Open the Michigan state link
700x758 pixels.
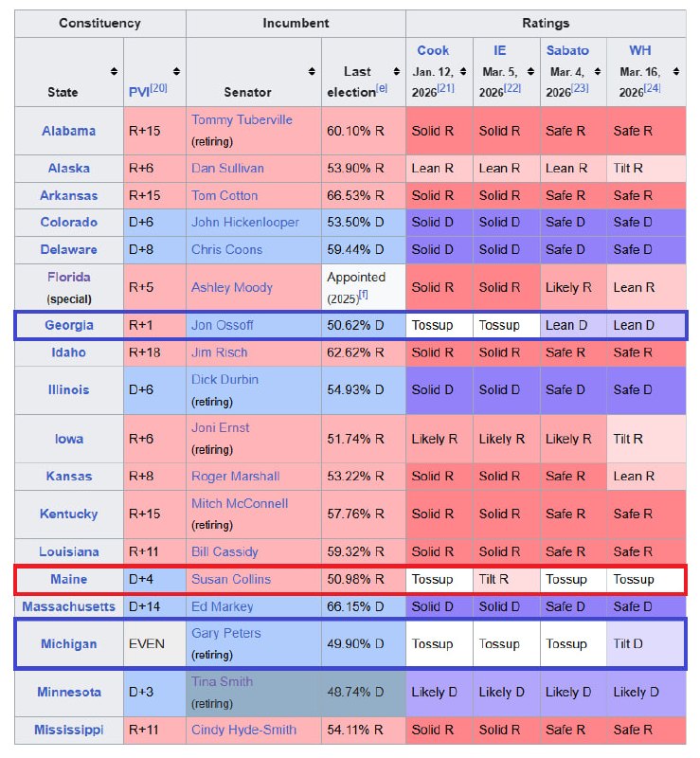tap(68, 644)
